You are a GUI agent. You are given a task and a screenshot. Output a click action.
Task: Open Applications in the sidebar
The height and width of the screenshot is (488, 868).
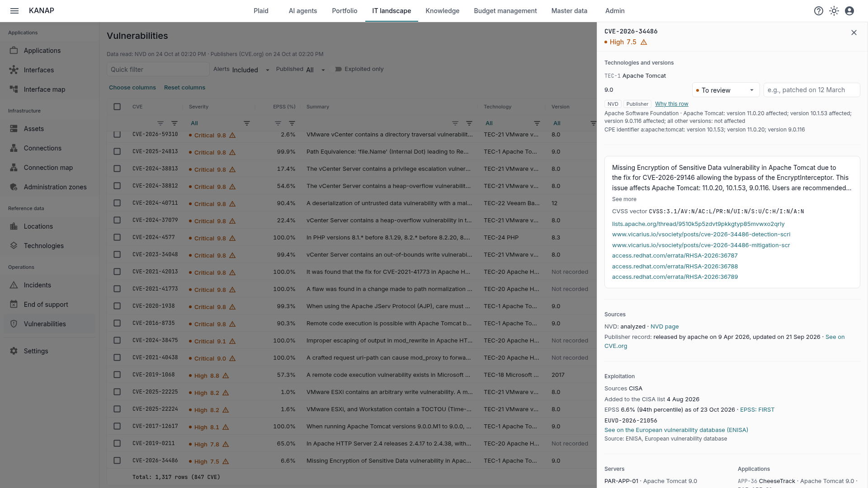click(x=50, y=51)
